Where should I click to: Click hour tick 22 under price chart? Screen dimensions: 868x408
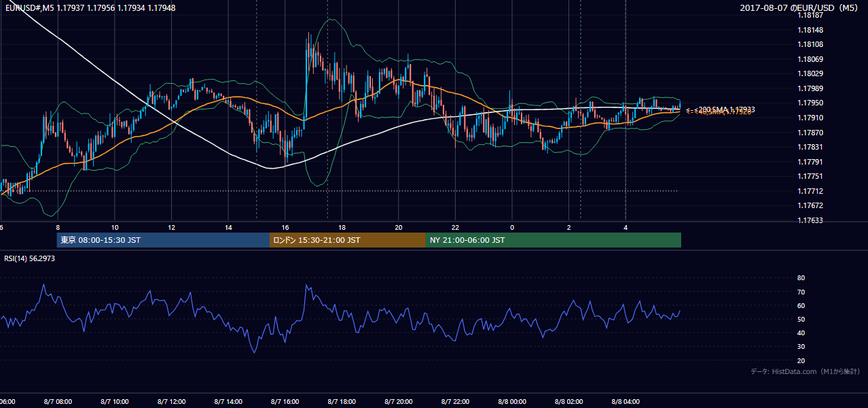[x=455, y=227]
